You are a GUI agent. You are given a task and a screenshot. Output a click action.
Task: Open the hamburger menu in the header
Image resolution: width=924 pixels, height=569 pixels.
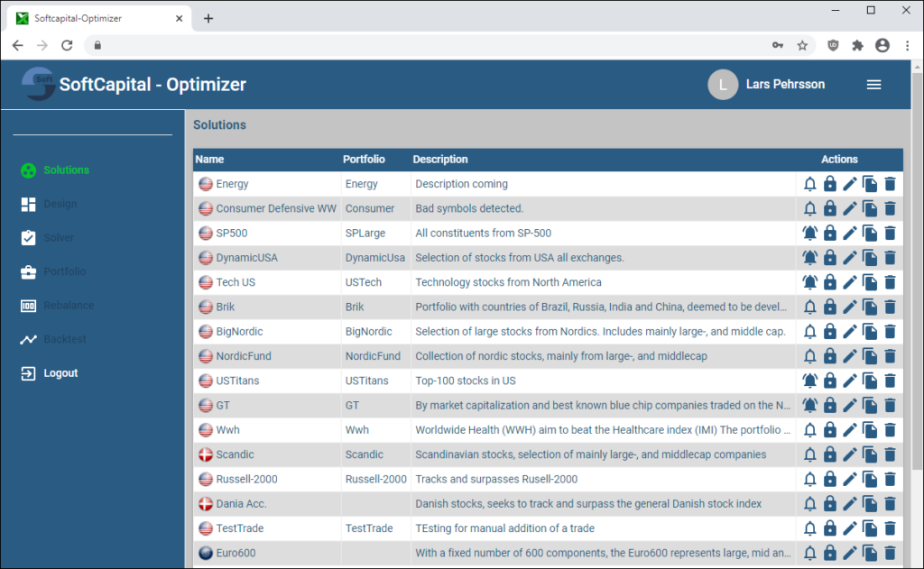click(x=873, y=85)
